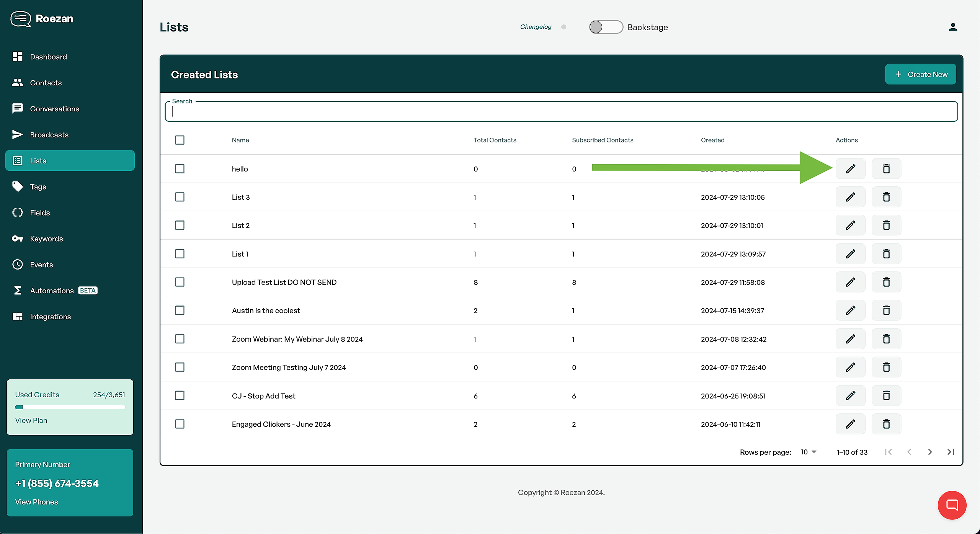Click the Create New button
The width and height of the screenshot is (980, 534).
(x=920, y=74)
